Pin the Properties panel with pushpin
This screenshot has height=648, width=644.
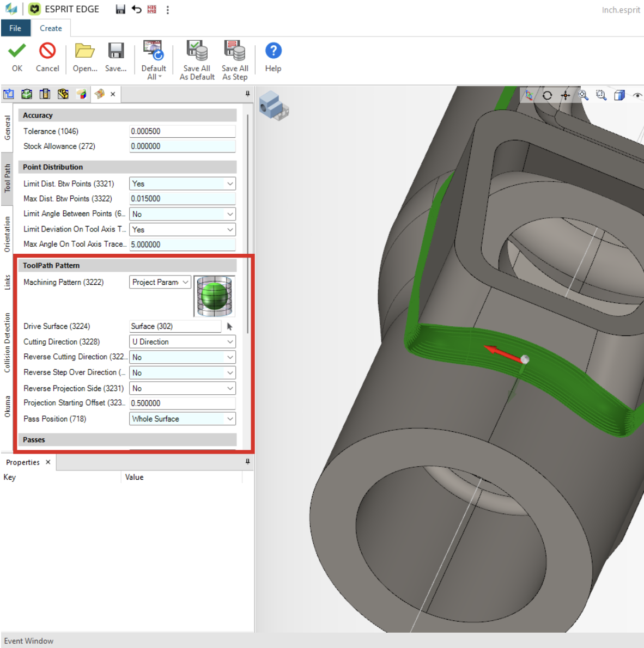tap(247, 462)
